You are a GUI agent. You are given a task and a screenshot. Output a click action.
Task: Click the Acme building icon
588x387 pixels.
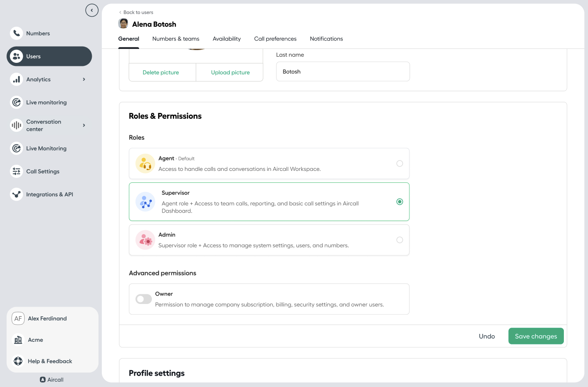pos(18,340)
